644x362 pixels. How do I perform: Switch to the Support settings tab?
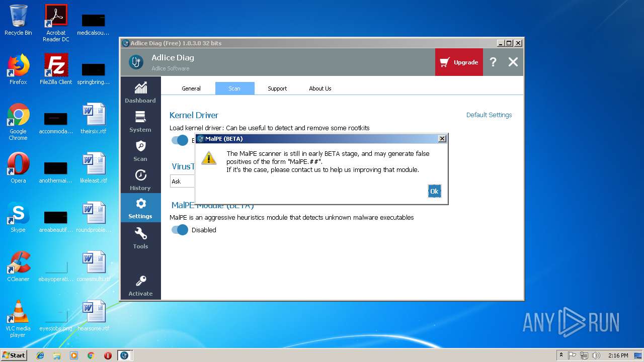[x=277, y=88]
